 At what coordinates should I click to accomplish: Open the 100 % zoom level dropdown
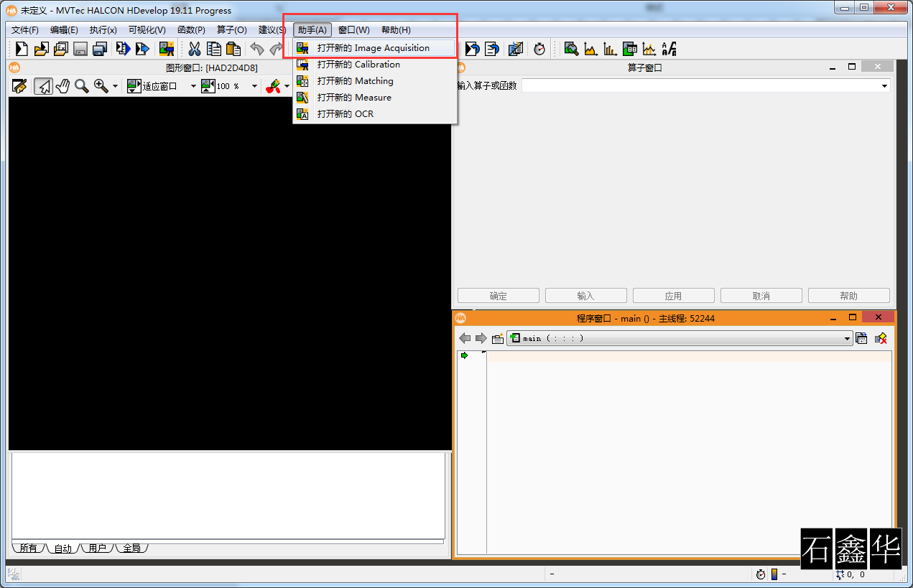tap(254, 86)
